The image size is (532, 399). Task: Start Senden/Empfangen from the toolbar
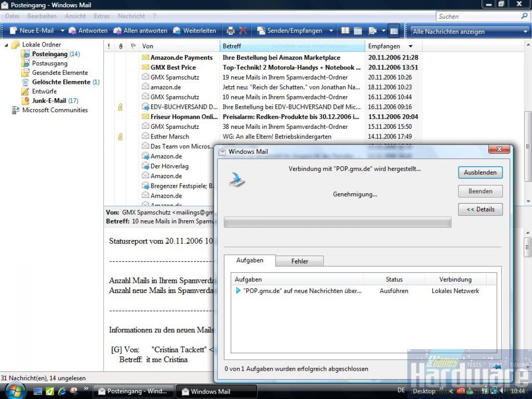click(x=289, y=31)
